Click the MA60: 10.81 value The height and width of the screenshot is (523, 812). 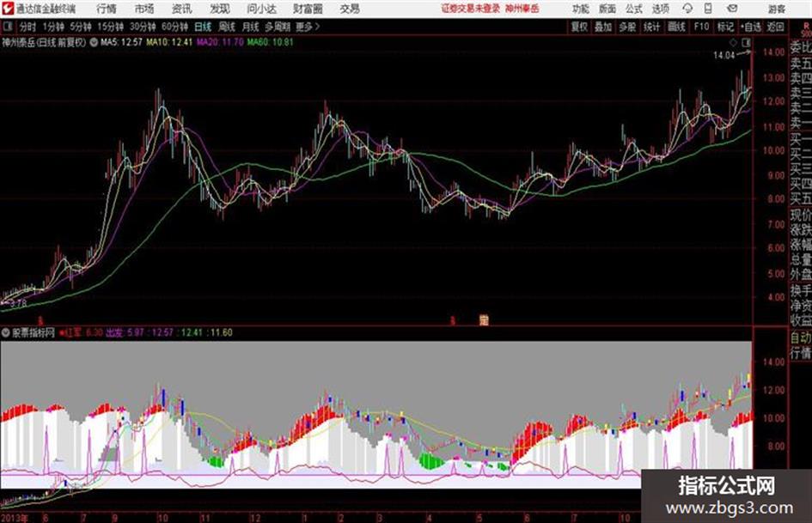point(271,42)
